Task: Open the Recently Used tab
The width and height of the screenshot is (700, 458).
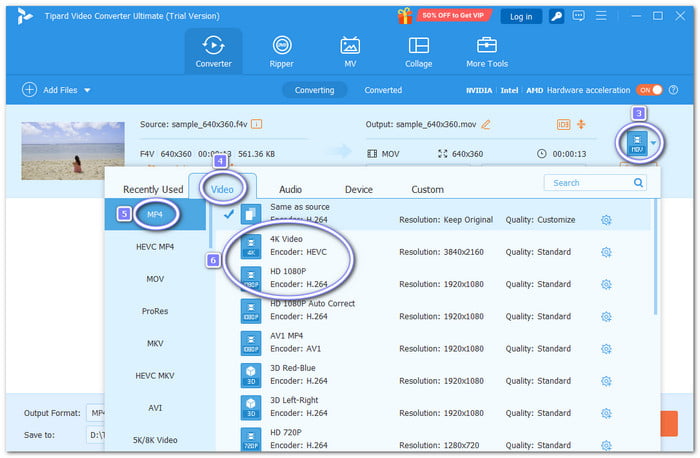Action: click(x=153, y=189)
